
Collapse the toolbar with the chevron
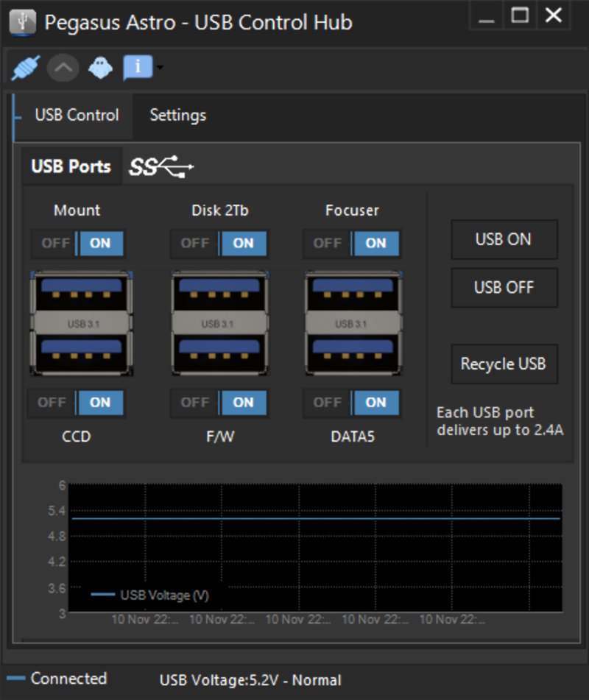[63, 67]
